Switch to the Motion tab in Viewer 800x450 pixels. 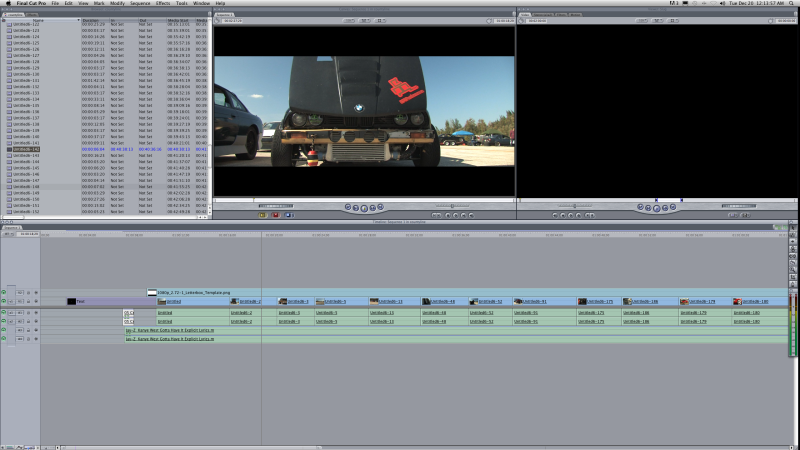click(576, 15)
